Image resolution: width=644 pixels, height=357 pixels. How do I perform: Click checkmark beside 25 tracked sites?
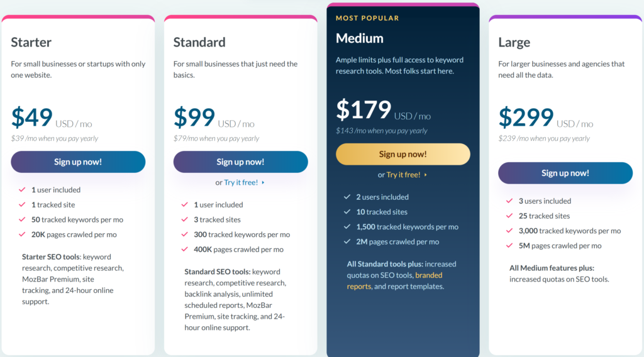pyautogui.click(x=509, y=216)
